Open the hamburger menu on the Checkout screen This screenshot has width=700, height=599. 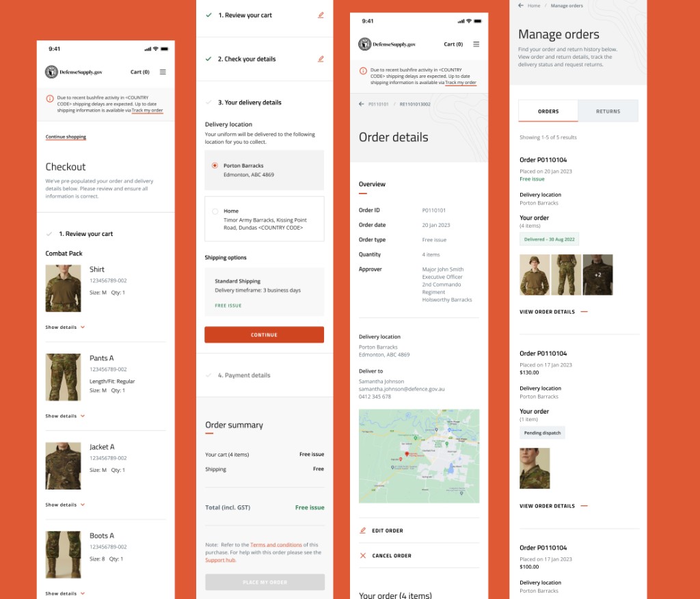pyautogui.click(x=163, y=72)
